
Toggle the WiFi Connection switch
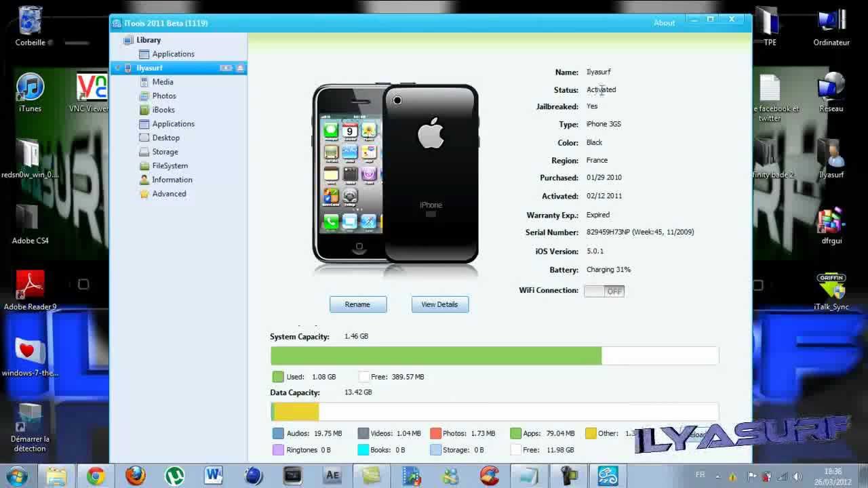[604, 291]
